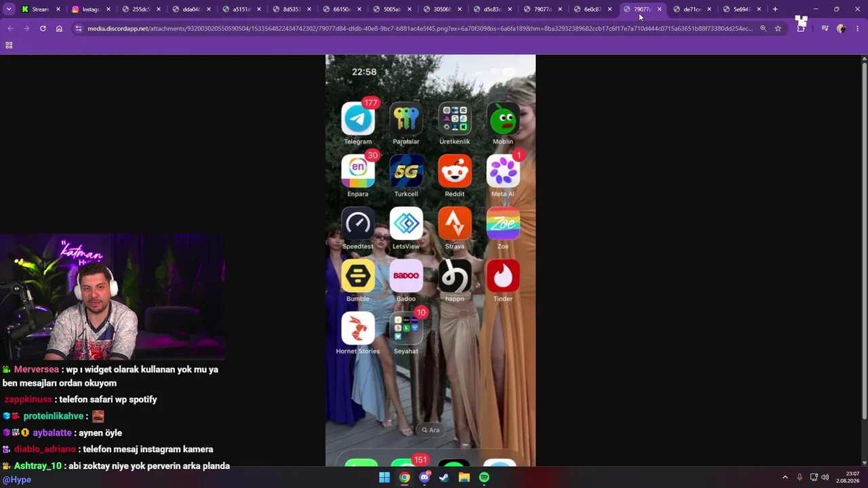868x488 pixels.
Task: Click username Merversea in chat
Action: click(37, 369)
